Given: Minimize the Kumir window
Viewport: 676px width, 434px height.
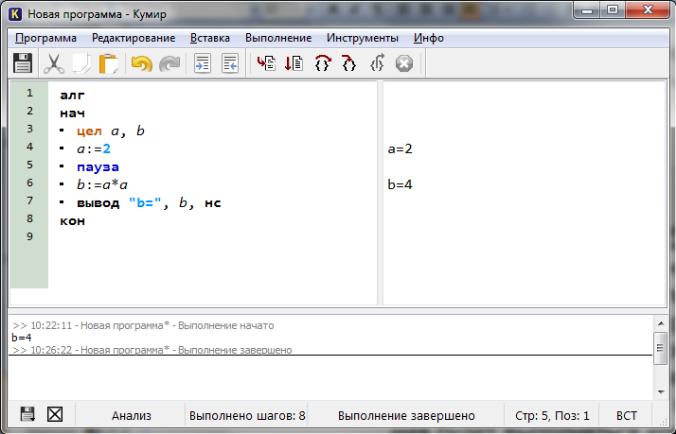Looking at the screenshot, I should pyautogui.click(x=586, y=10).
